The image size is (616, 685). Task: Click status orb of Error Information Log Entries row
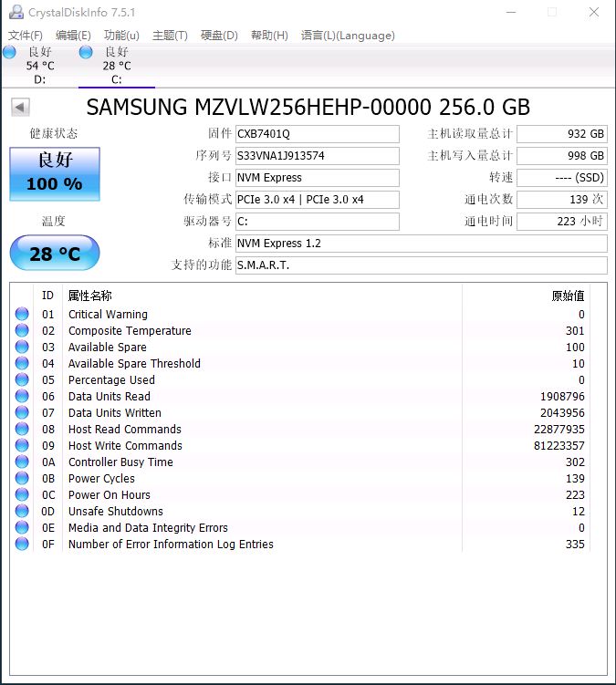pyautogui.click(x=22, y=544)
